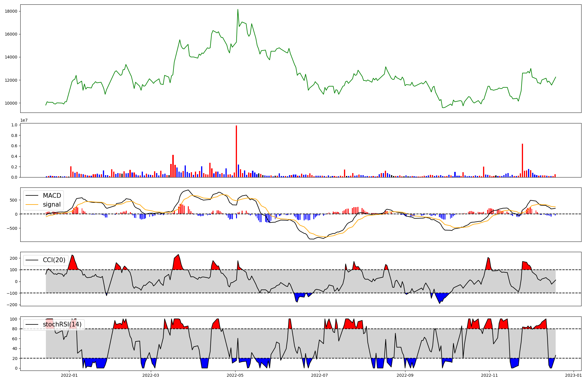
Task: Click the 2022-05 date tick label
Action: click(x=235, y=375)
